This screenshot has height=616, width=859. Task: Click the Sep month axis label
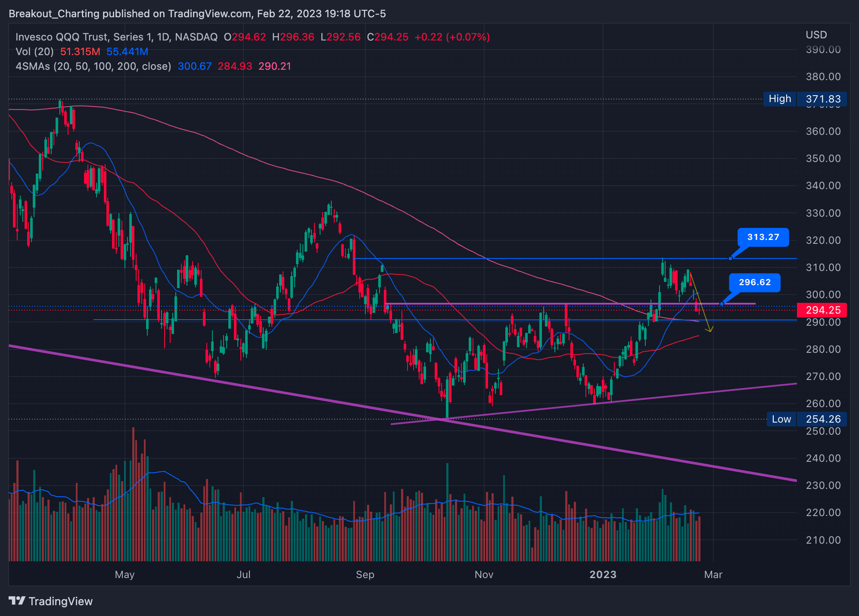point(365,575)
